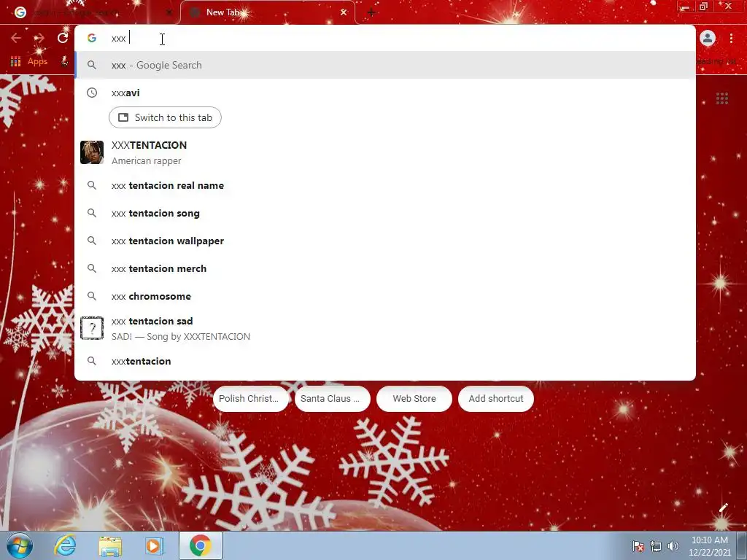
Task: Click the browser back arrow
Action: coord(16,38)
